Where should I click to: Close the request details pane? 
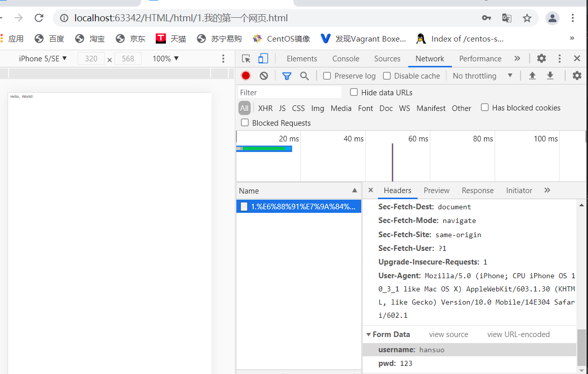370,190
